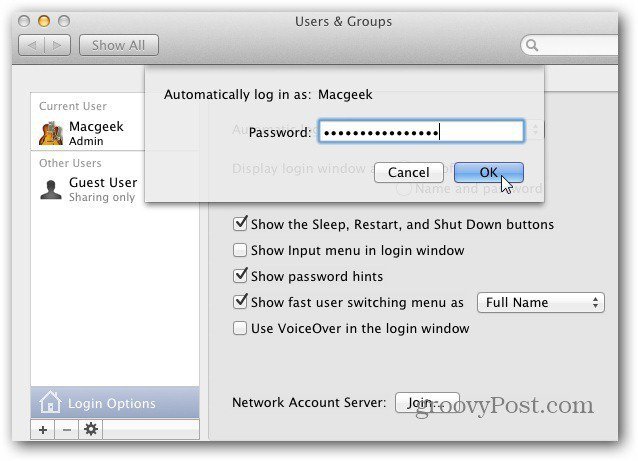Open the Full Name dropdown menu
The image size is (638, 461).
tap(541, 303)
